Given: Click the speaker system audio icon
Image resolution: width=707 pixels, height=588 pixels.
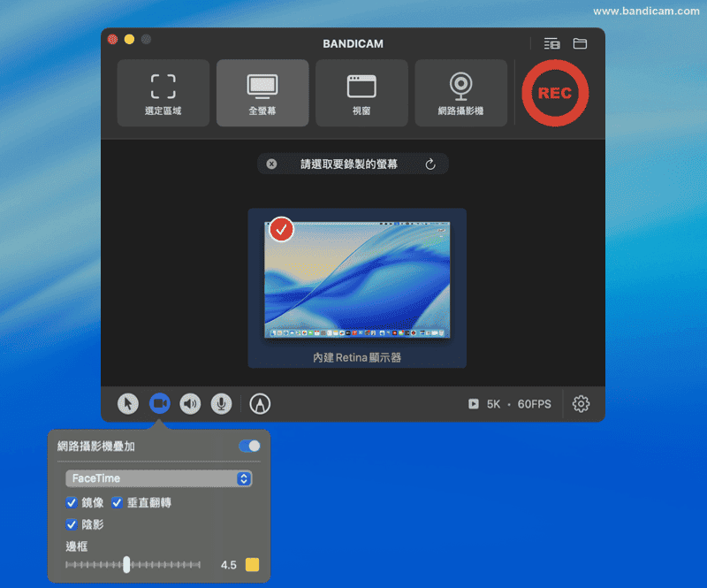Looking at the screenshot, I should click(190, 404).
